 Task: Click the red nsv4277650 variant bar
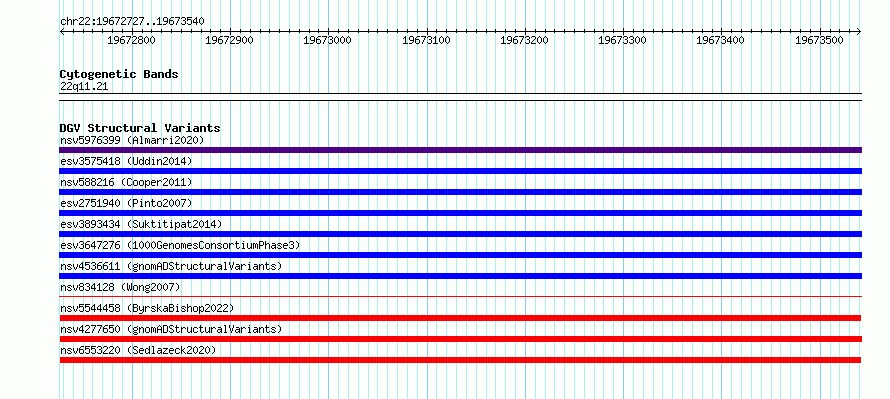click(x=460, y=339)
